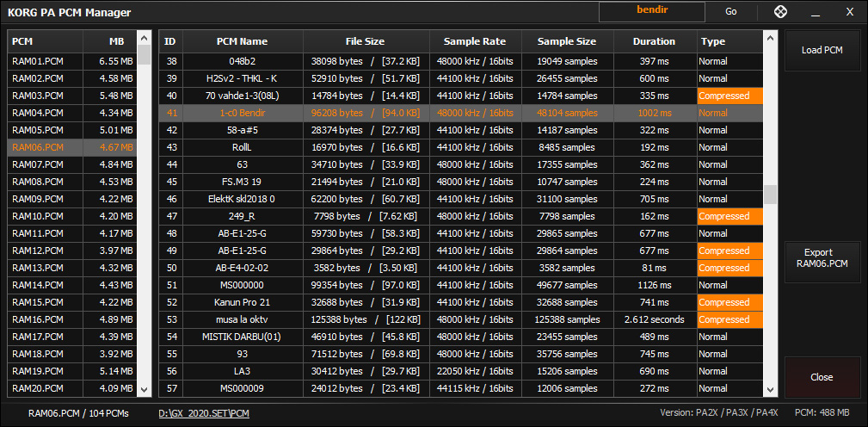Select RAM07.PCM in the file list
Image resolution: width=868 pixels, height=427 pixels.
72,164
